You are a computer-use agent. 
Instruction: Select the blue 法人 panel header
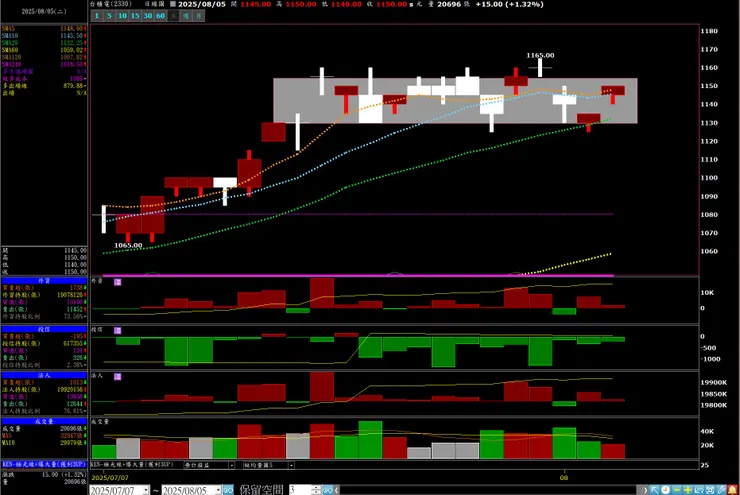[44, 375]
